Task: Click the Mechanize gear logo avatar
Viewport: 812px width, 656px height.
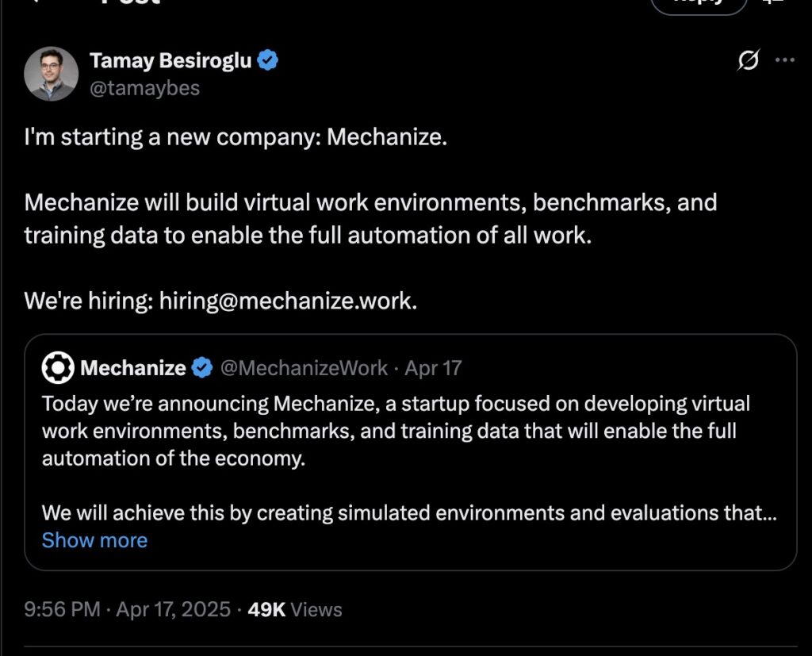Action: [57, 367]
